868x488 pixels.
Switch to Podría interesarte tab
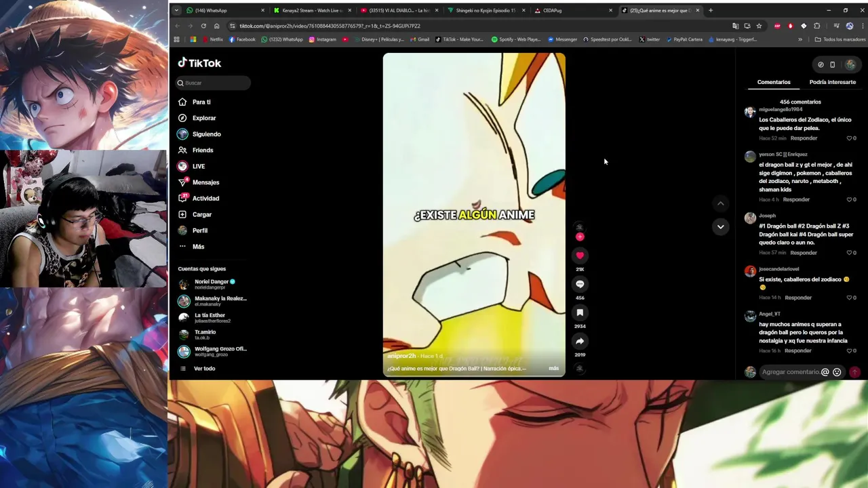832,82
